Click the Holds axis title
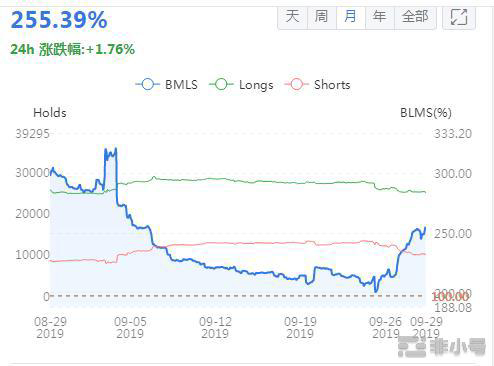Image resolution: width=494 pixels, height=366 pixels. 50,113
